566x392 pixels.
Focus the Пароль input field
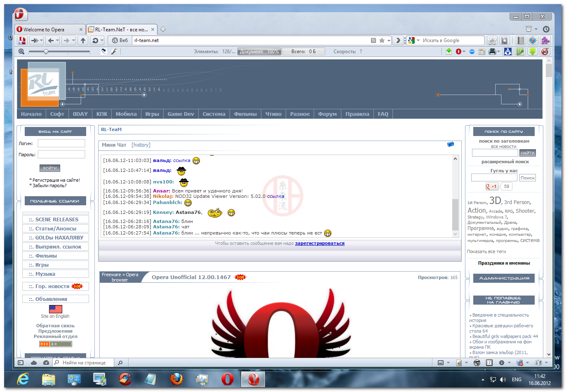click(61, 154)
